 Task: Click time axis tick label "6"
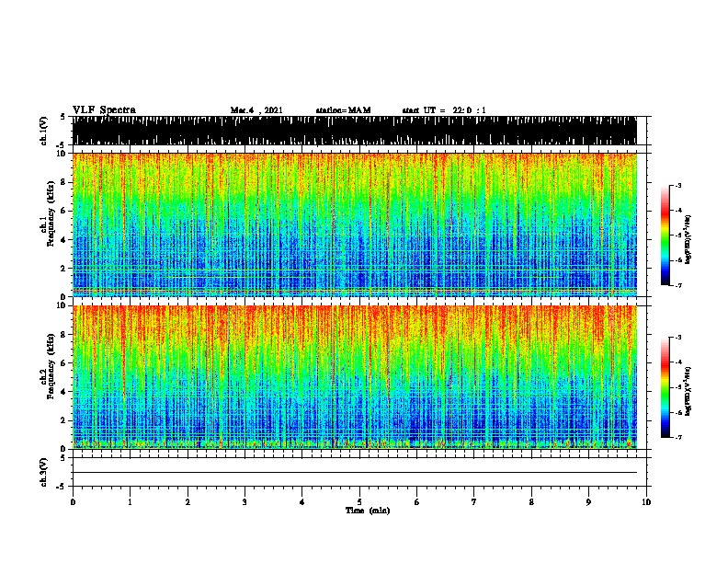pyautogui.click(x=417, y=502)
